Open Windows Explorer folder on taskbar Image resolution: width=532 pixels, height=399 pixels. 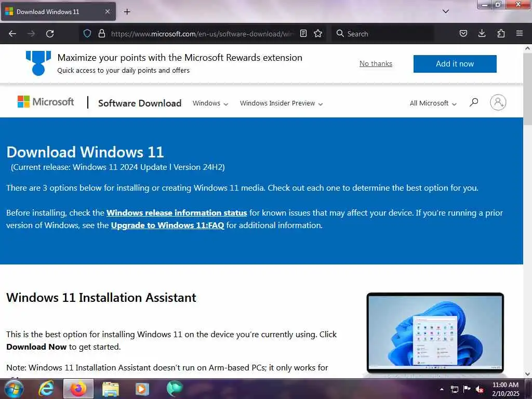(x=110, y=389)
